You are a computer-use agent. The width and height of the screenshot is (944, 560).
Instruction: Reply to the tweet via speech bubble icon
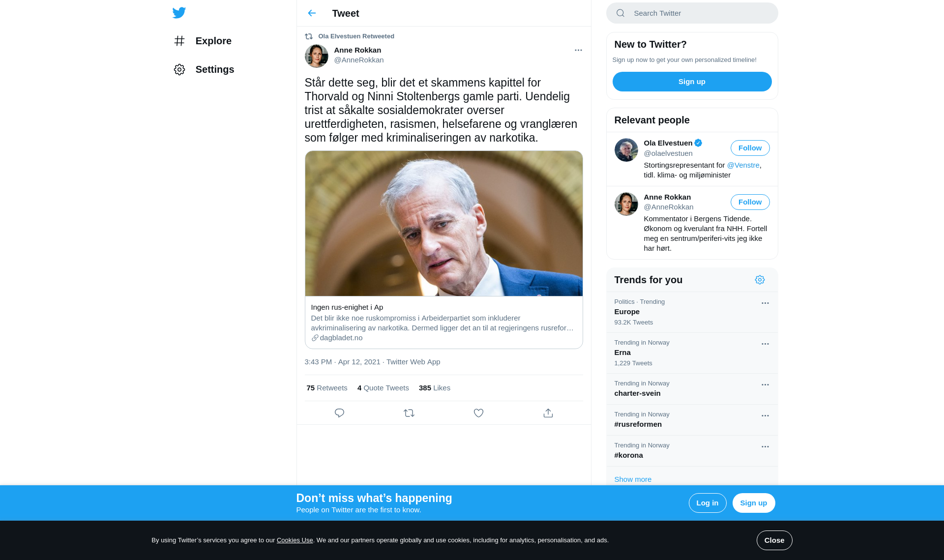[339, 413]
